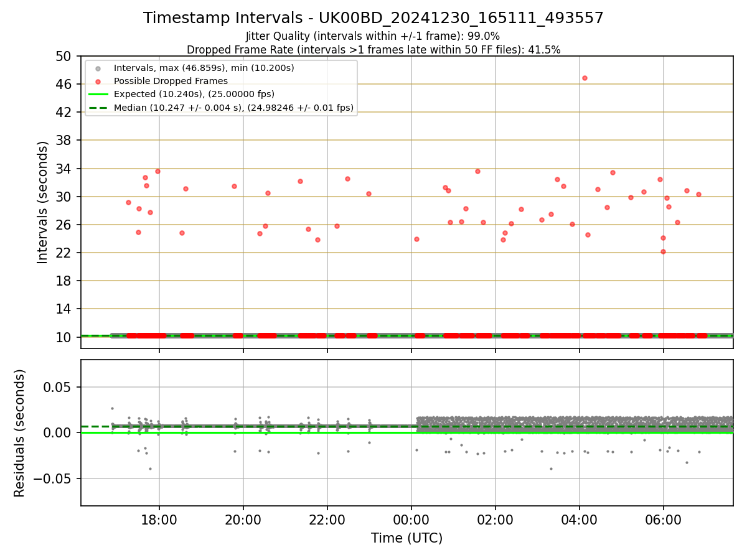Select the 'Jitter Quality' 99.0% subtitle line
The height and width of the screenshot is (560, 747).
373,36
